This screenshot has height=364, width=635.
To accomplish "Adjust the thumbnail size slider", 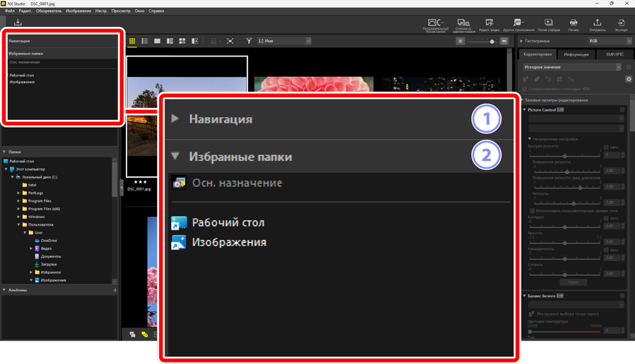I will pos(492,42).
